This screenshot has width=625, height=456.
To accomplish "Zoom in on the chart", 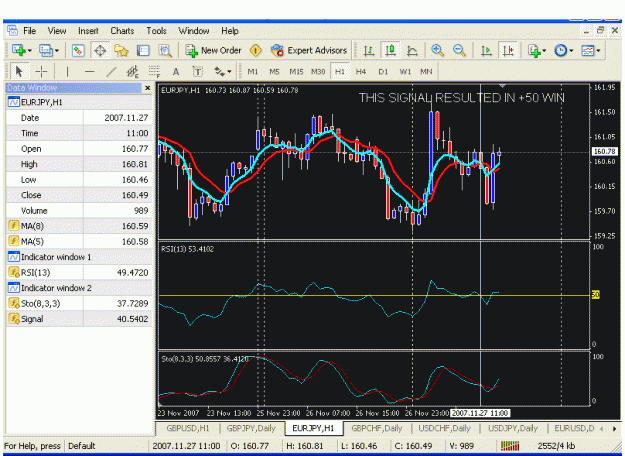I will 438,51.
